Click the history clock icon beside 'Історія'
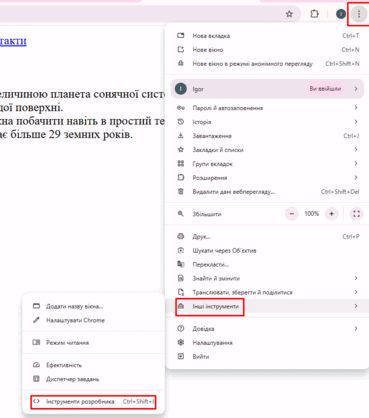This screenshot has width=369, height=418. [181, 122]
